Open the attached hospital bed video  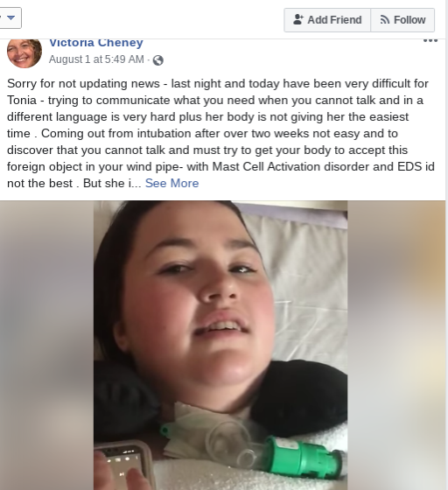point(220,345)
